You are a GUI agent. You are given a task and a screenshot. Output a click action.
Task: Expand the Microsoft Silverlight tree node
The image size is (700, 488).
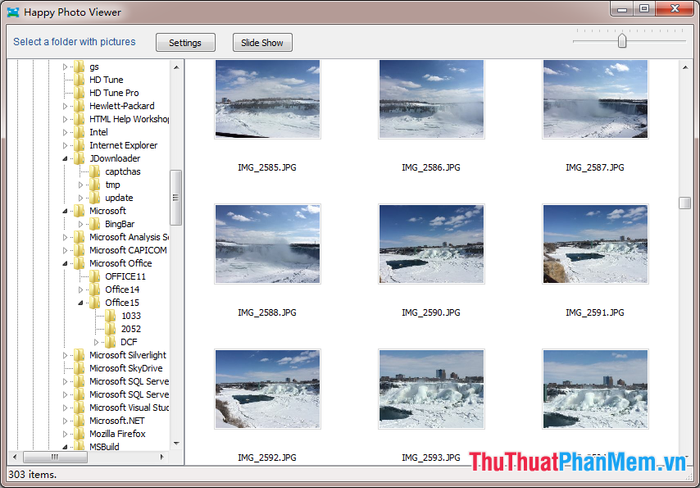tap(65, 355)
